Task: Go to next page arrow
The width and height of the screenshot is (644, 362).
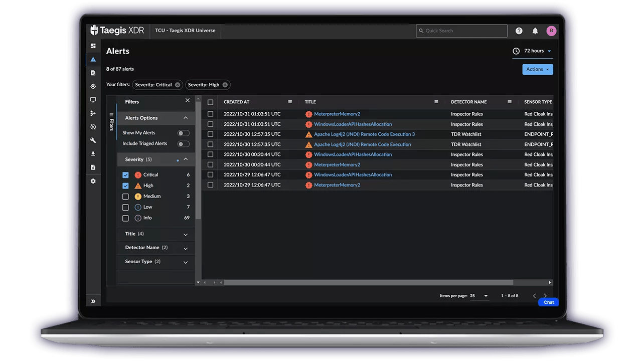Action: coord(545,296)
